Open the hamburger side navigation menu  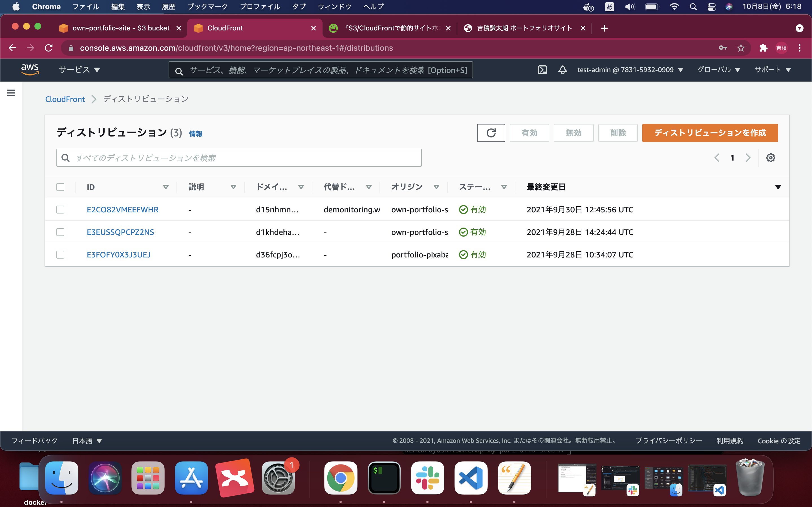click(11, 93)
